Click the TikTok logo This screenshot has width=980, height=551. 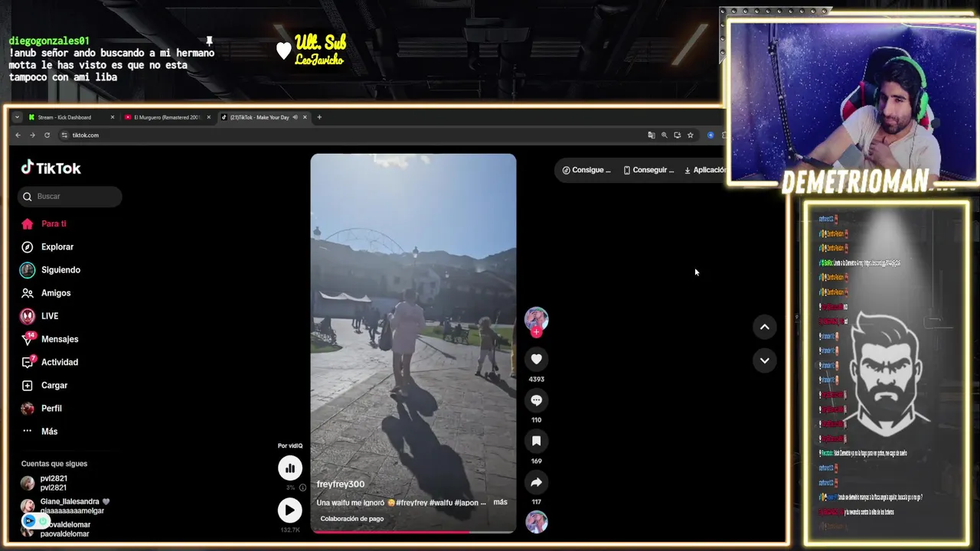point(51,168)
